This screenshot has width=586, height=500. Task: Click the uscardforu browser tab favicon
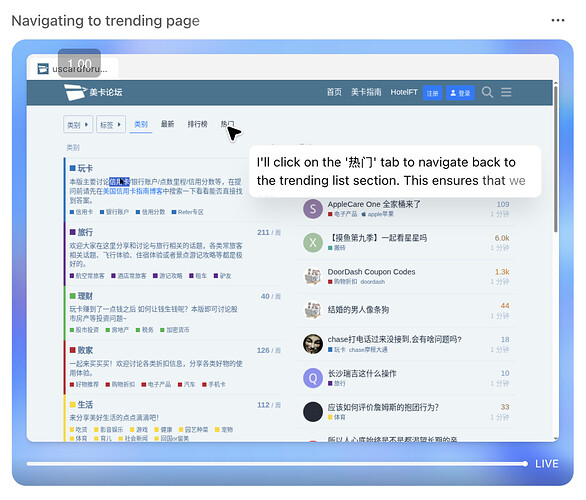(43, 69)
